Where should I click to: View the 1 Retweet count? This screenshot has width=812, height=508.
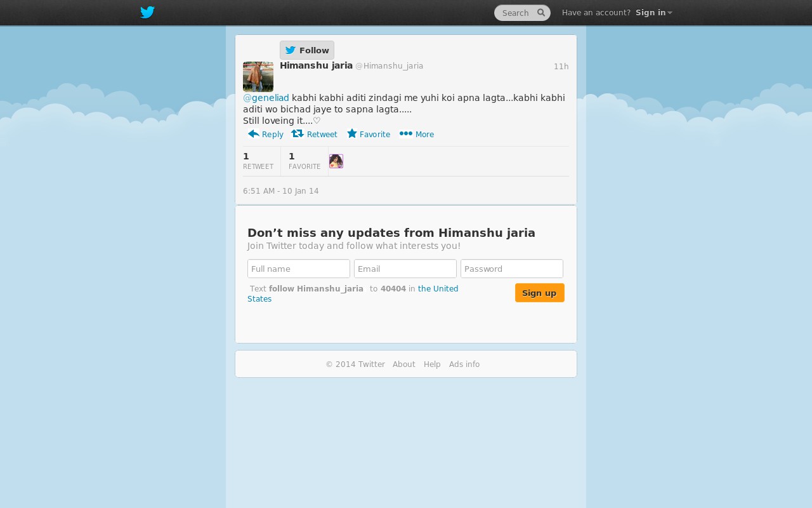(258, 161)
